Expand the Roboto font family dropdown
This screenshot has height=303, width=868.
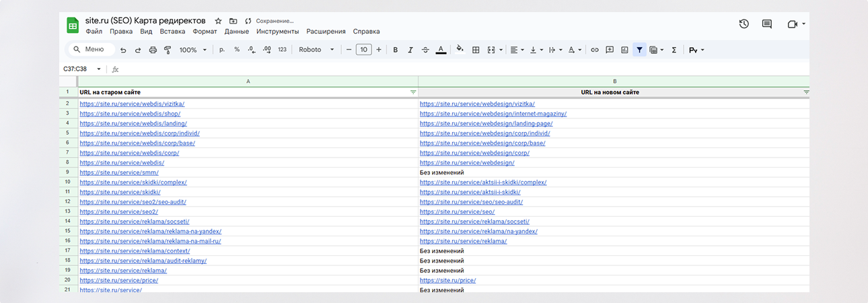click(x=316, y=50)
